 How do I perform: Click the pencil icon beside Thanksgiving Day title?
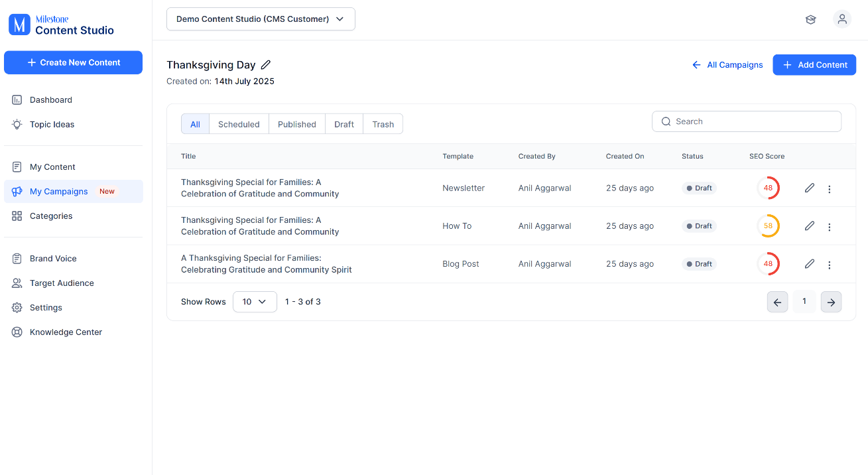point(265,64)
